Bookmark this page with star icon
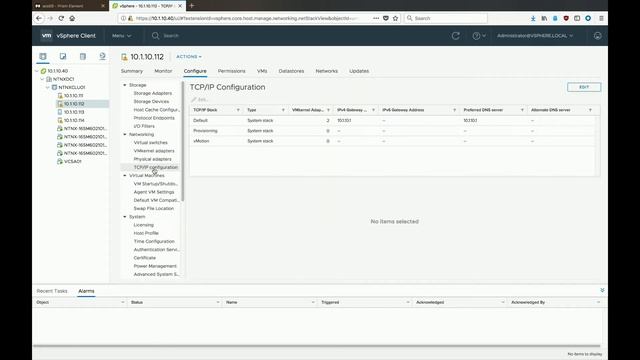The image size is (640, 360). [396, 18]
